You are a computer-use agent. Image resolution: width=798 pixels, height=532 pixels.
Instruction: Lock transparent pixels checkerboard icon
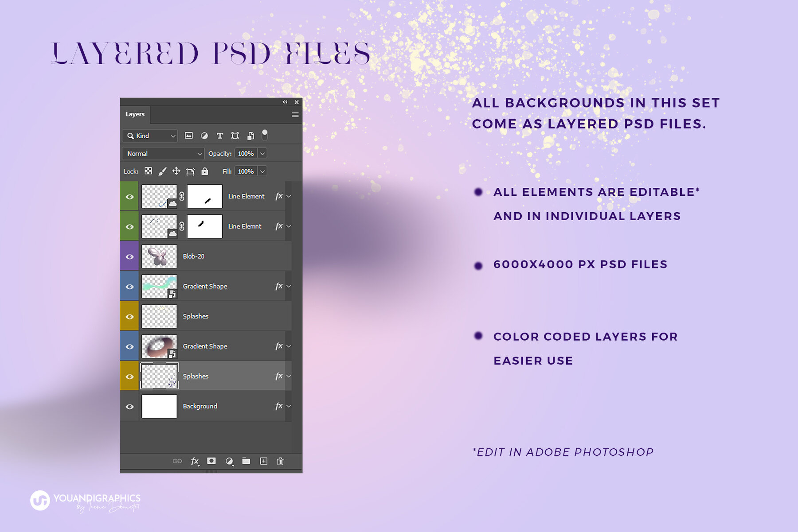149,171
